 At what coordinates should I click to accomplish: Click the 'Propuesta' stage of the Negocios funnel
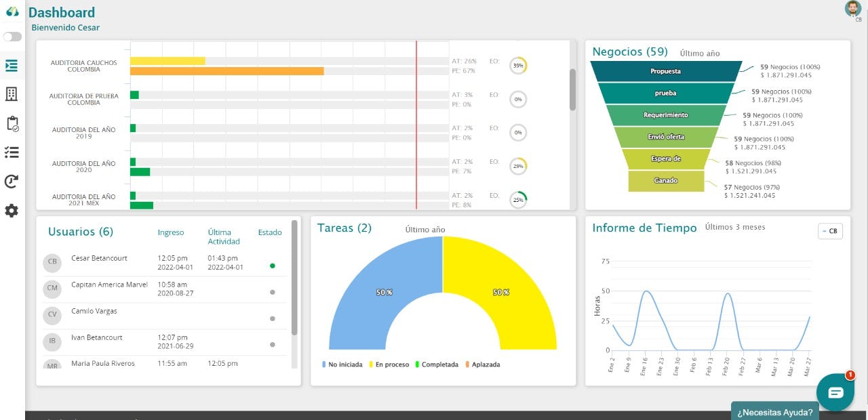665,71
